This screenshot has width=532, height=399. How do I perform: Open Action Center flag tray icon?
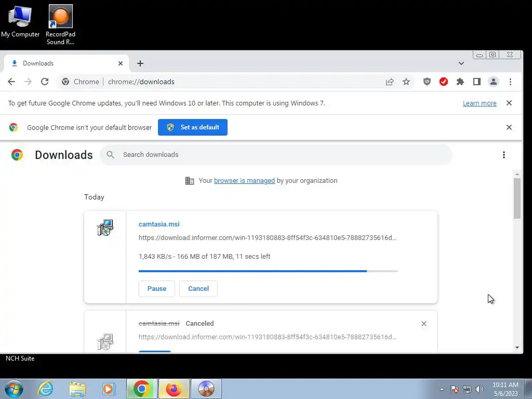(x=455, y=389)
